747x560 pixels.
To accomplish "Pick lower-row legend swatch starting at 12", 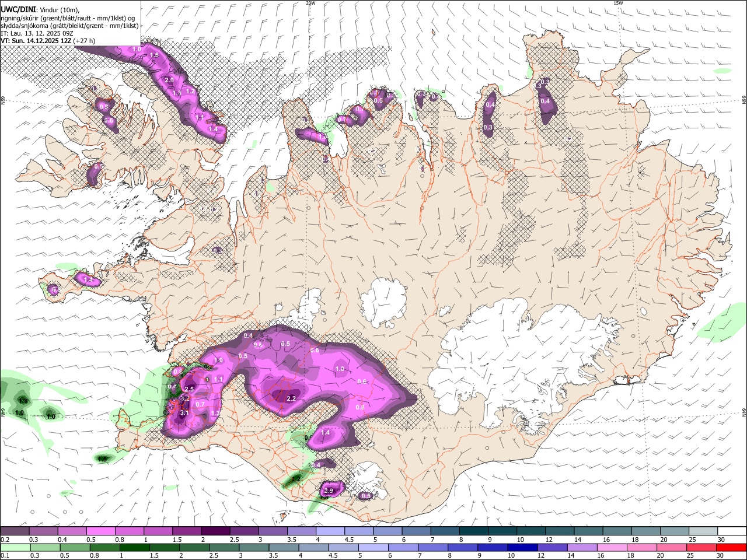I will [x=552, y=548].
